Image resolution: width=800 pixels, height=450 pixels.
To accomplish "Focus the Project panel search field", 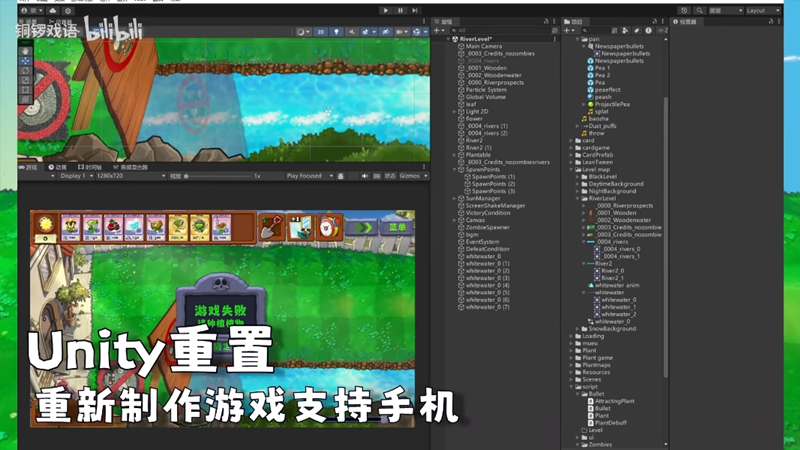I will [595, 31].
